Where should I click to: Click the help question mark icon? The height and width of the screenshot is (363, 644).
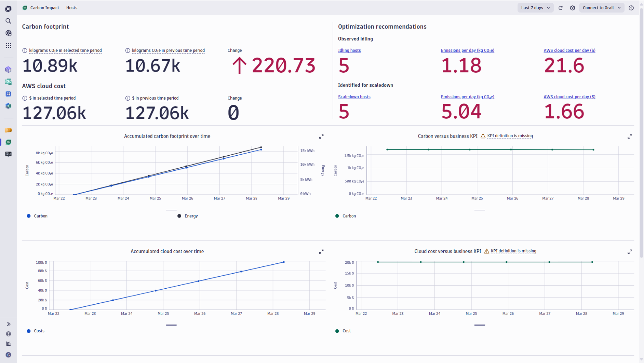pos(631,8)
